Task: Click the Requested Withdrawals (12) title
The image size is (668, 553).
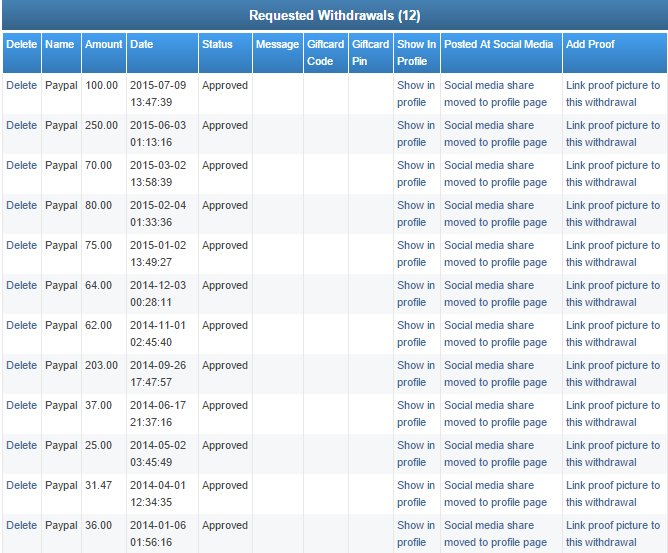Action: [x=335, y=16]
